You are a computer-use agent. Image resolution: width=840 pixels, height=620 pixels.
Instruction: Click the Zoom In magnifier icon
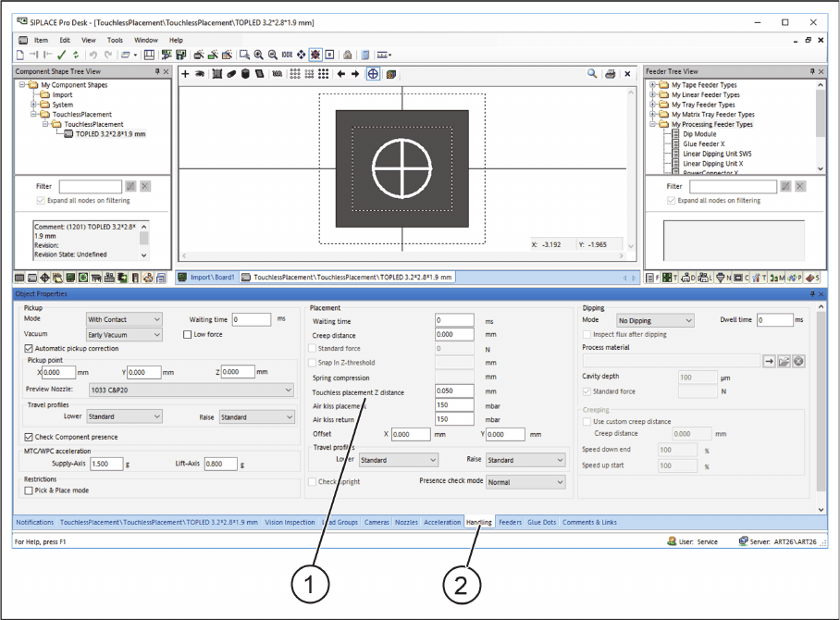pos(259,55)
